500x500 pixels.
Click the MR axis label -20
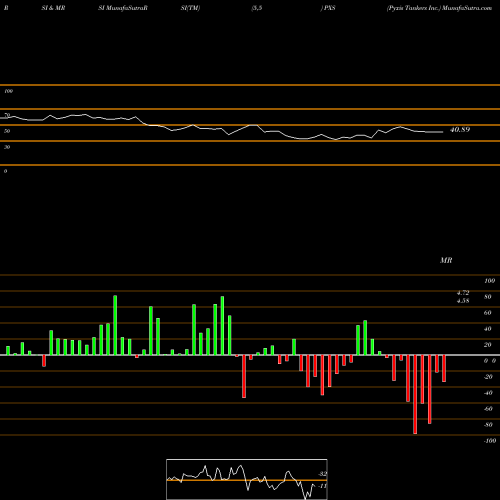488,377
